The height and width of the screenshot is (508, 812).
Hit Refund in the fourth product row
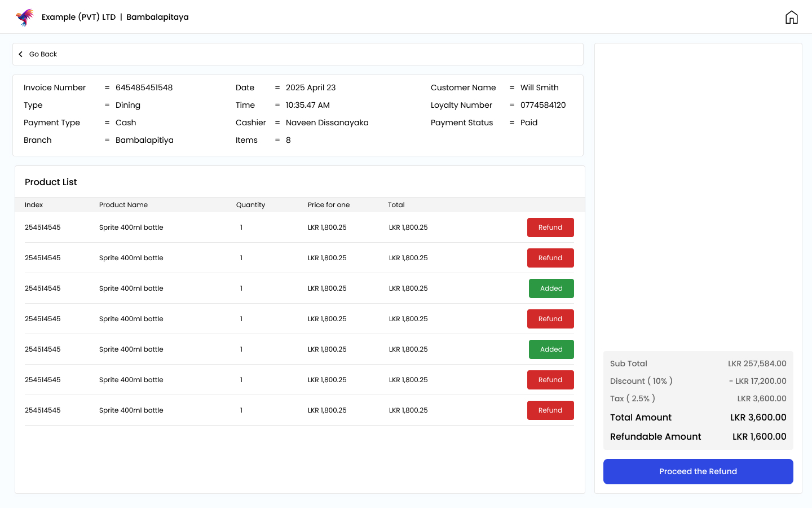550,319
